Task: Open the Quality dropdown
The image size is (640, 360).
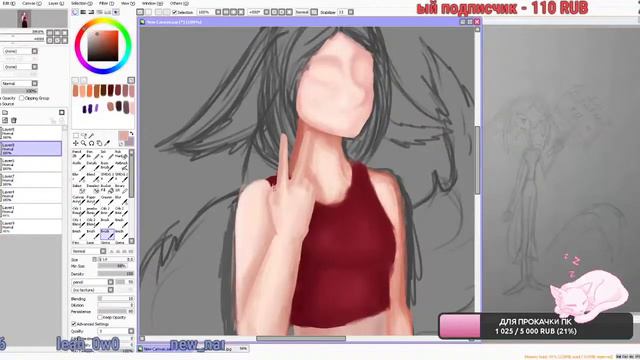Action: click(x=116, y=331)
